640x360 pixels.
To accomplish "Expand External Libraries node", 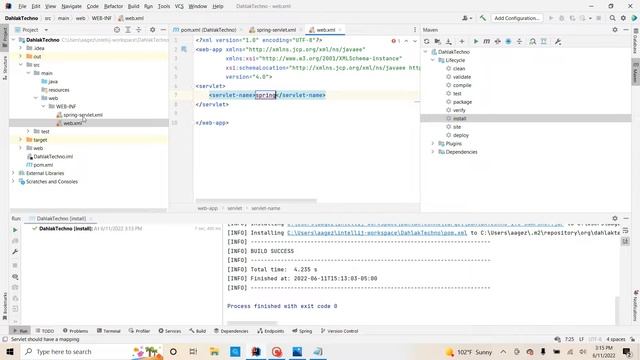I will [x=13, y=173].
